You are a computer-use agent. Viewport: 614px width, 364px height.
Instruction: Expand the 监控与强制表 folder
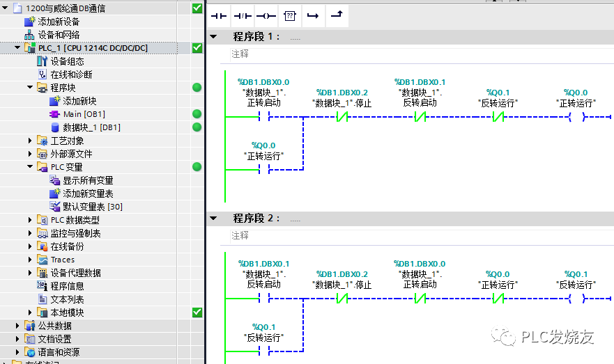coord(30,233)
